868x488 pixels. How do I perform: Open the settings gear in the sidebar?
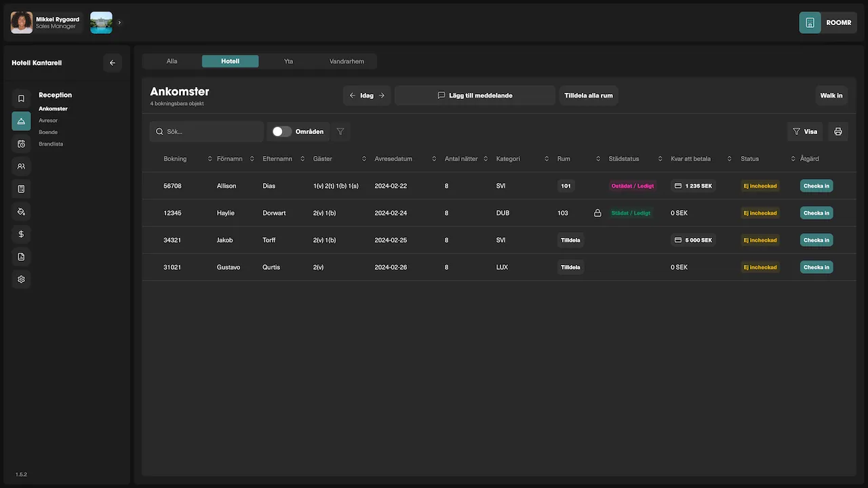click(21, 279)
